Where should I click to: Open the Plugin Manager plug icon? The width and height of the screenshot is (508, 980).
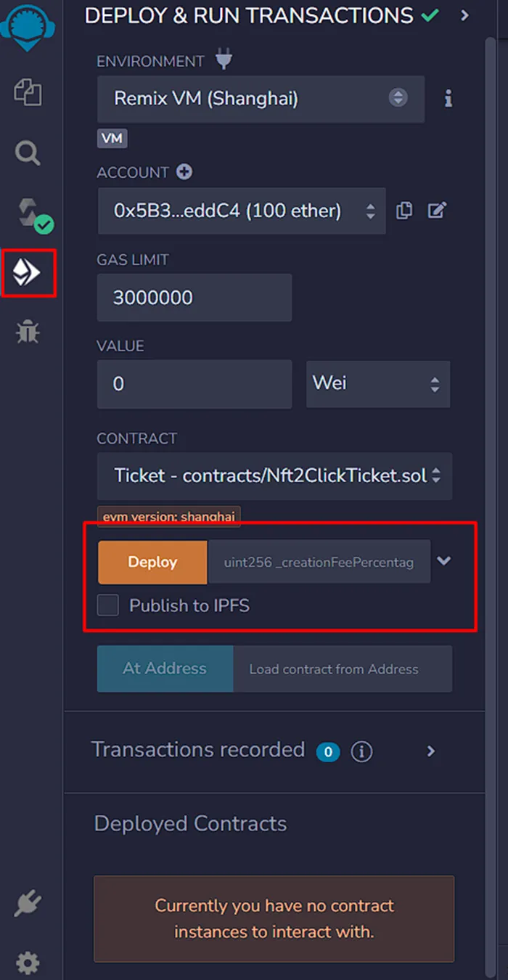pyautogui.click(x=28, y=904)
